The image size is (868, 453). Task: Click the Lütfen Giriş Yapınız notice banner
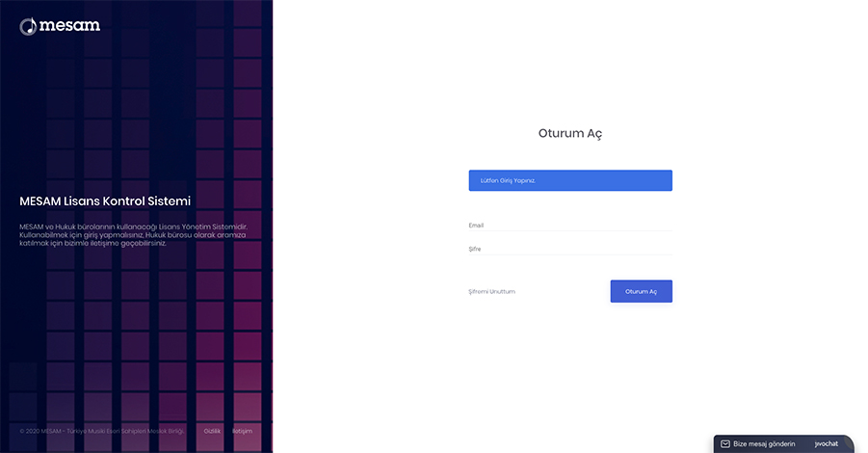coord(570,180)
